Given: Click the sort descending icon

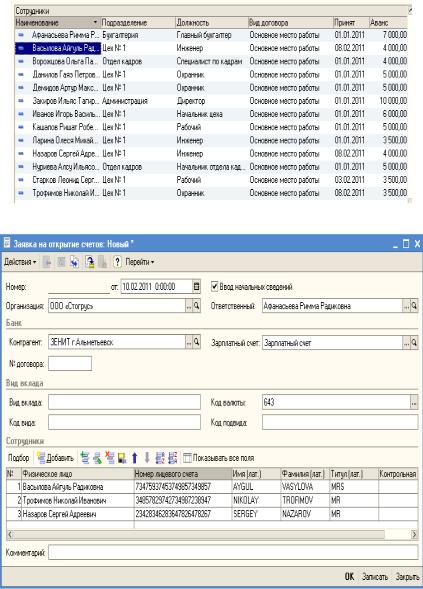Looking at the screenshot, I should coord(173,458).
